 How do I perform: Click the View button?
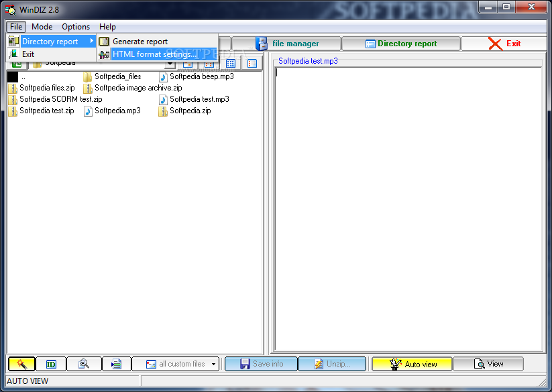click(488, 364)
